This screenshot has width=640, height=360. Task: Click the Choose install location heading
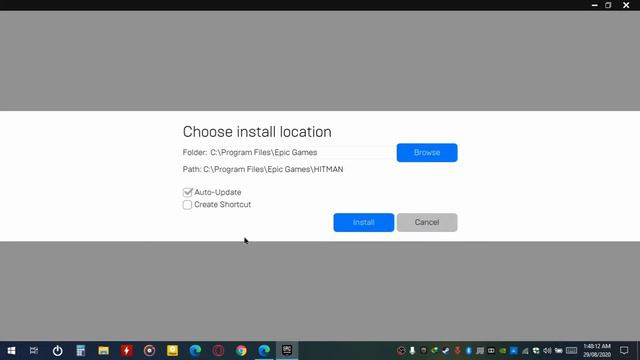coord(257,132)
